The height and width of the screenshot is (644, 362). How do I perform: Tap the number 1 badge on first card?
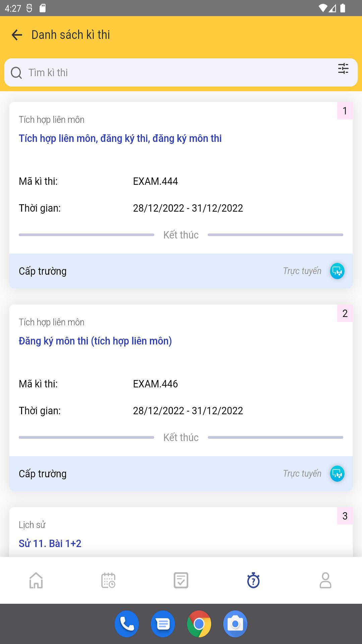coord(345,111)
